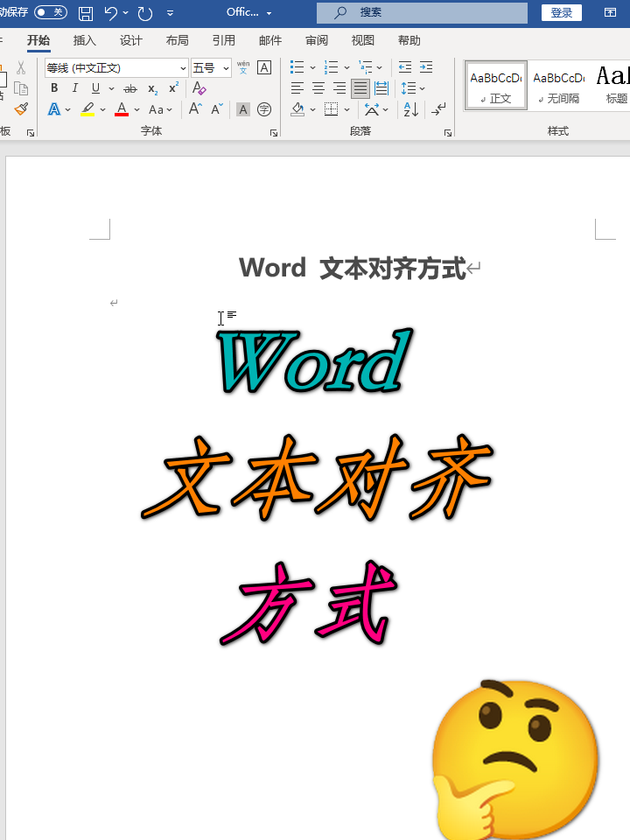Center align text

pos(318,88)
